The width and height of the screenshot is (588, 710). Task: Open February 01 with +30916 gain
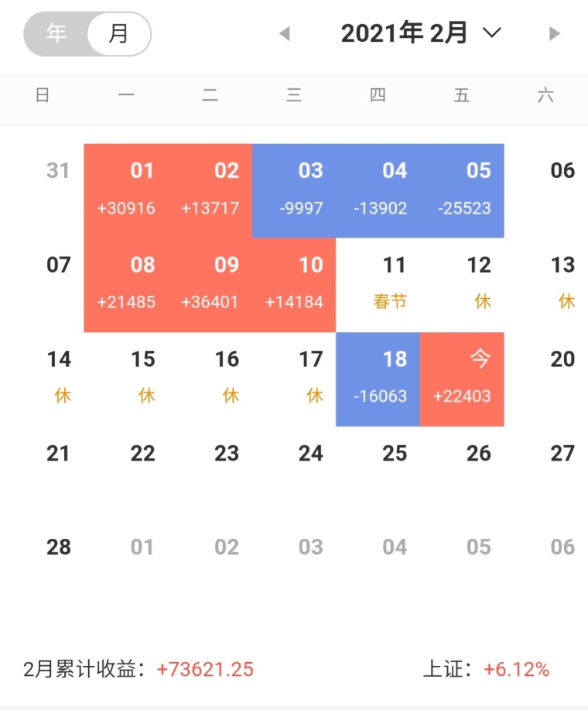[x=126, y=190]
